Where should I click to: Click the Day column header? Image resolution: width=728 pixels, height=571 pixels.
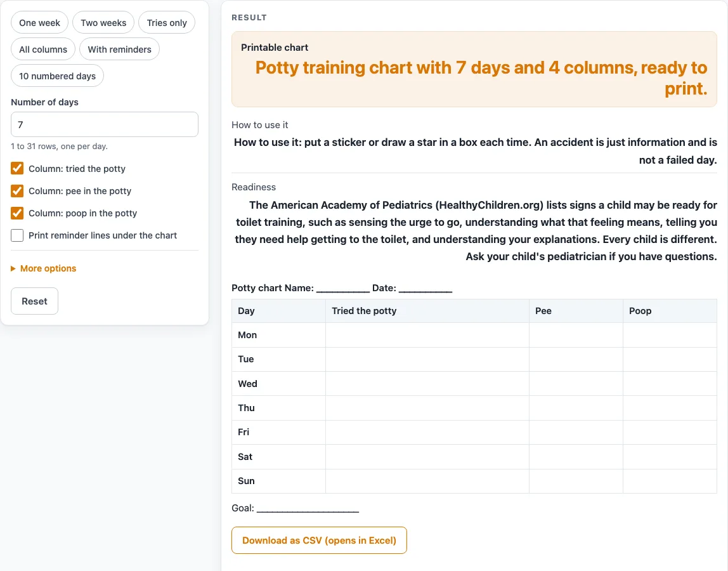(x=278, y=311)
